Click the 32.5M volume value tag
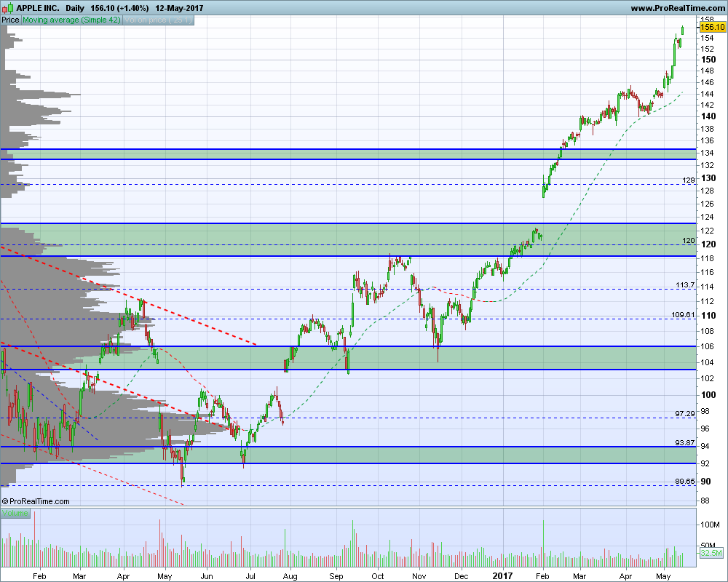Viewport: 728px width, 582px height. (711, 553)
